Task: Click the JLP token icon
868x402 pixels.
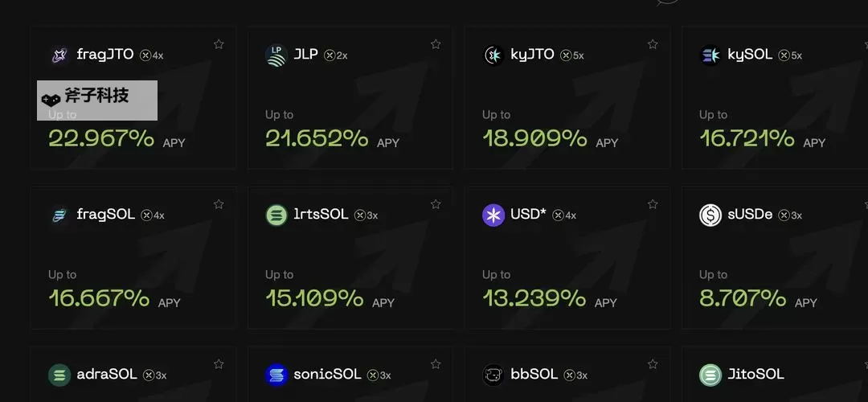Action: (x=276, y=55)
